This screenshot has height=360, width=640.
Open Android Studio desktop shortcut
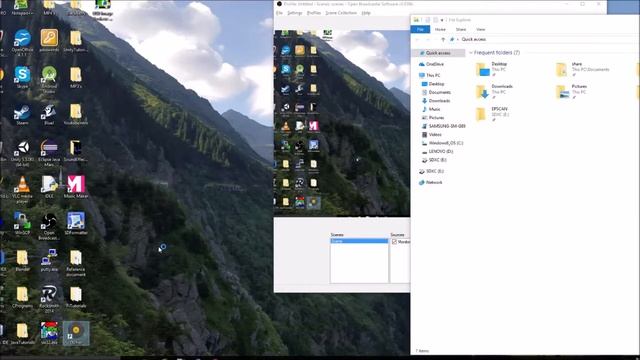(x=49, y=79)
